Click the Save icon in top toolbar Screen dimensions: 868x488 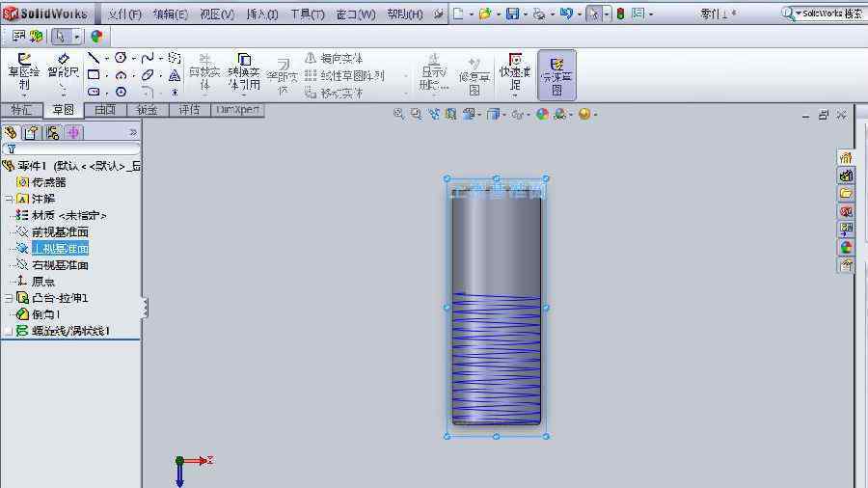point(512,14)
